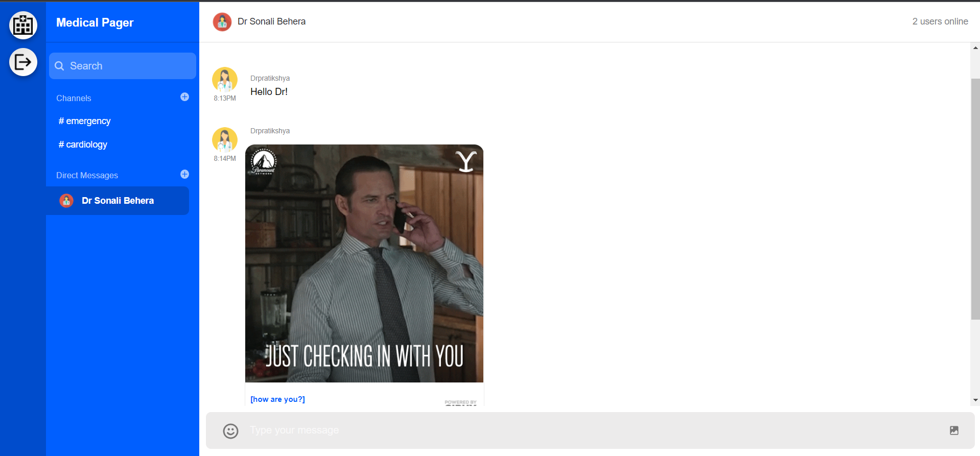Screen dimensions: 980x456
Task: Click the [how are you?] link
Action: [277, 399]
